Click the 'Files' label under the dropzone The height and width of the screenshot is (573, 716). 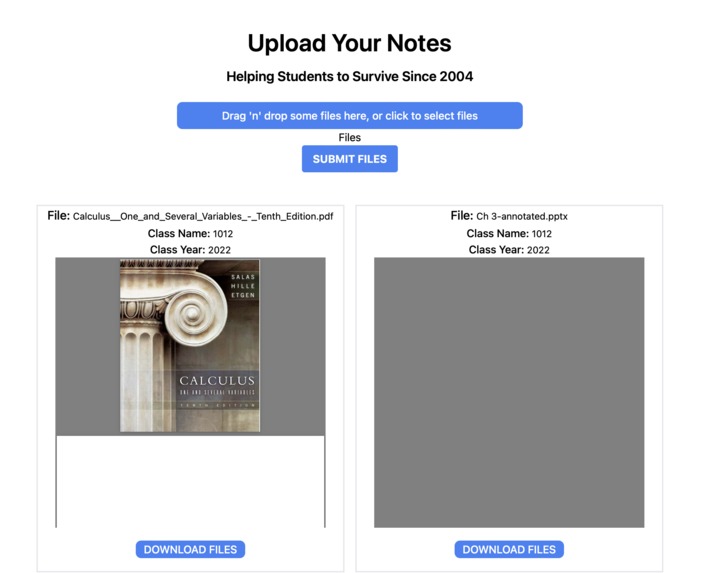(x=349, y=137)
